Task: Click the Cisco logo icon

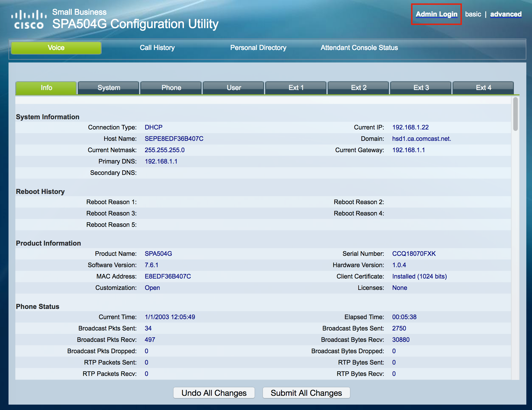Action: point(29,19)
